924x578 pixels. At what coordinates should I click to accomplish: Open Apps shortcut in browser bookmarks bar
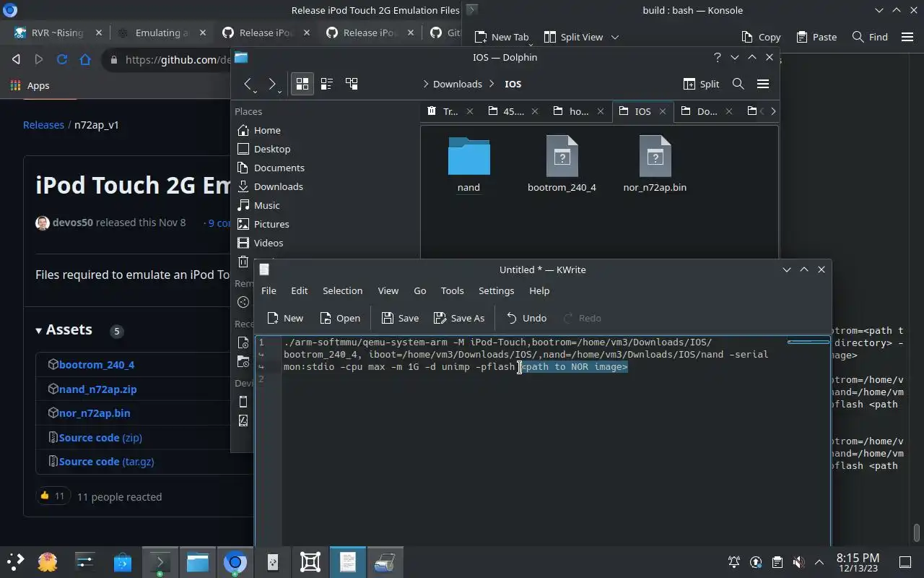30,85
